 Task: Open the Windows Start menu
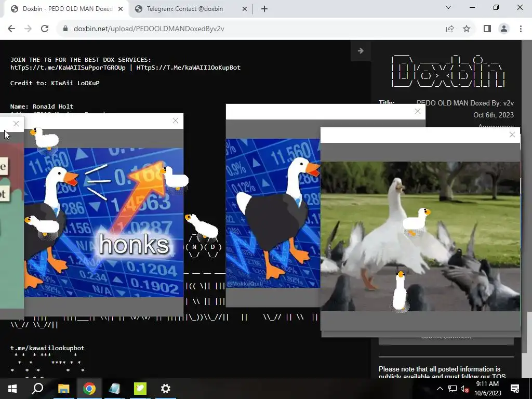click(x=12, y=389)
